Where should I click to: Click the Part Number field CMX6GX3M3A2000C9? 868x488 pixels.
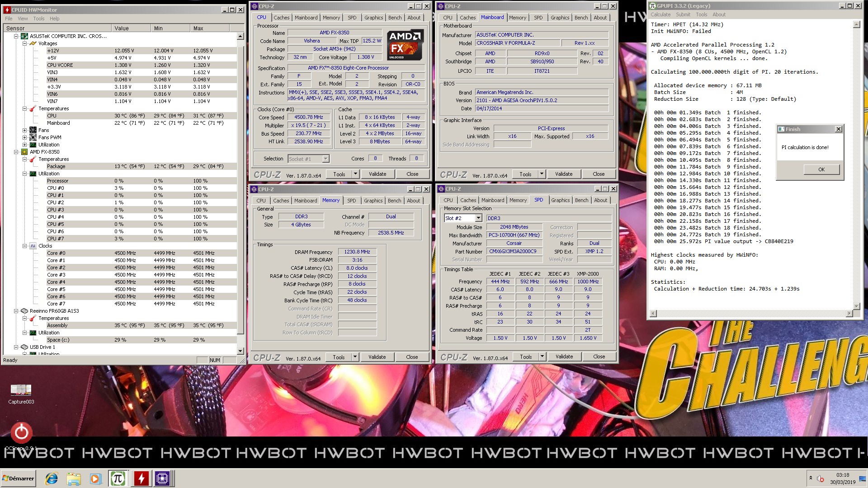pos(514,251)
